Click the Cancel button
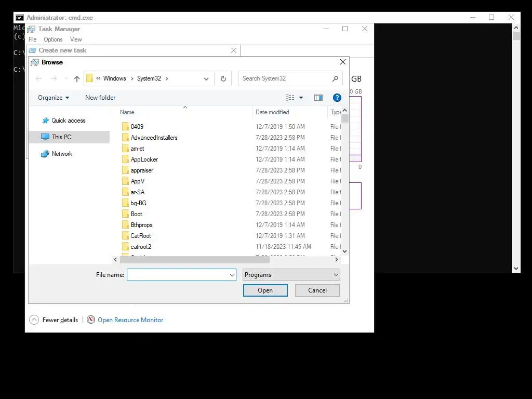Viewport: 532px width, 399px height. (317, 290)
